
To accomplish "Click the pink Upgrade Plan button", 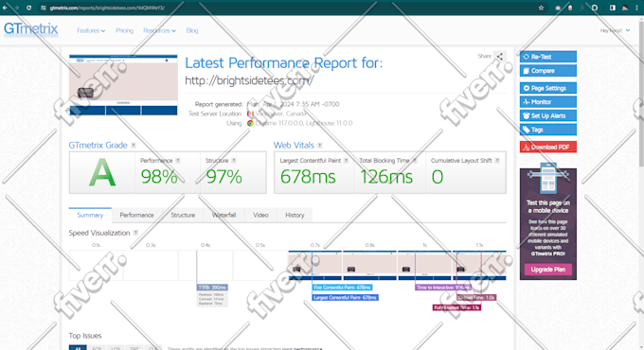I will pyautogui.click(x=548, y=270).
